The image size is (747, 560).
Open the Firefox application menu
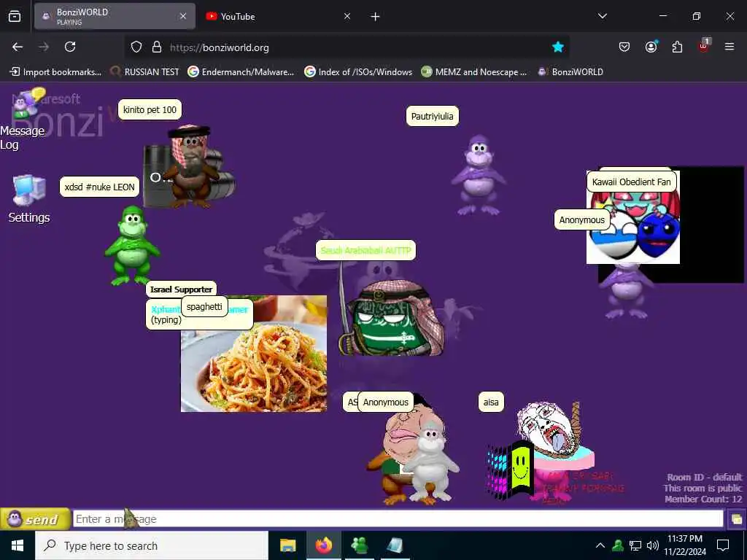729,47
